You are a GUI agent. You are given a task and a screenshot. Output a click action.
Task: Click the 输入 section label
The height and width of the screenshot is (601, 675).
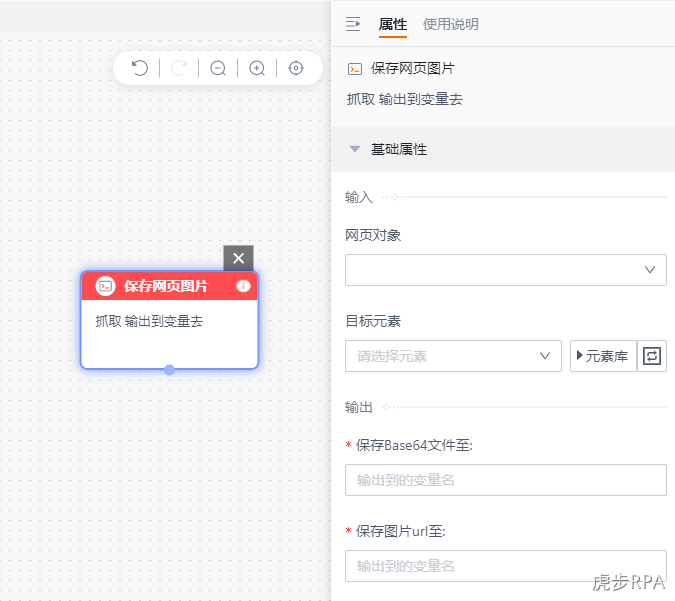[x=359, y=197]
